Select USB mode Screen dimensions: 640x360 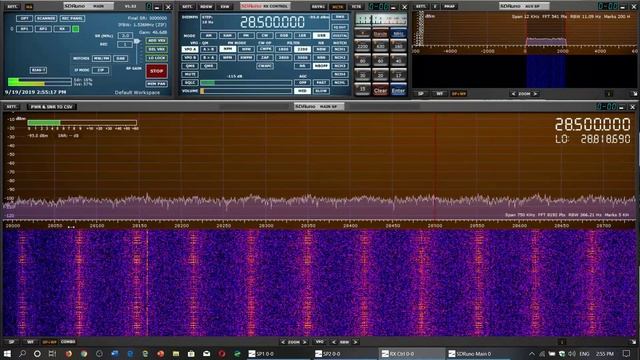(321, 36)
